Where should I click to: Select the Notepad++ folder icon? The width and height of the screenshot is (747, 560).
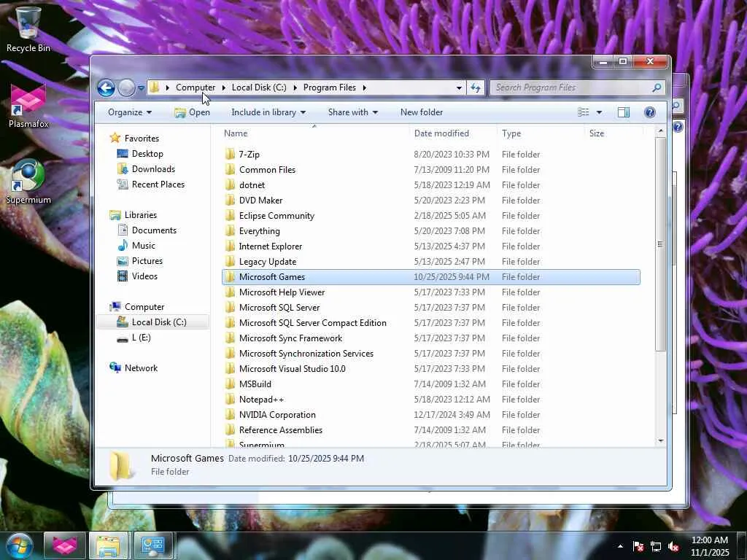(x=230, y=399)
